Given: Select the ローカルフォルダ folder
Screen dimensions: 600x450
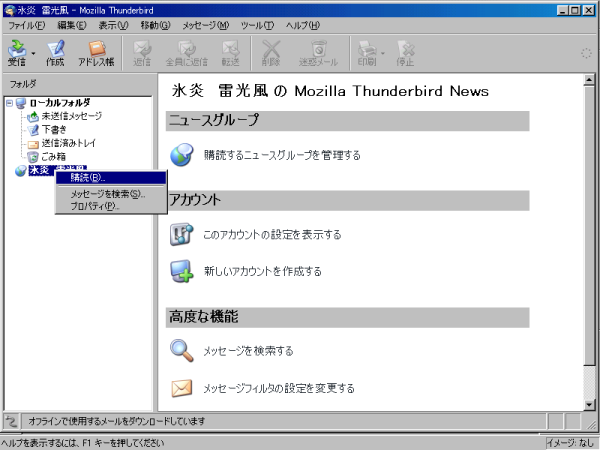Looking at the screenshot, I should tap(60, 103).
